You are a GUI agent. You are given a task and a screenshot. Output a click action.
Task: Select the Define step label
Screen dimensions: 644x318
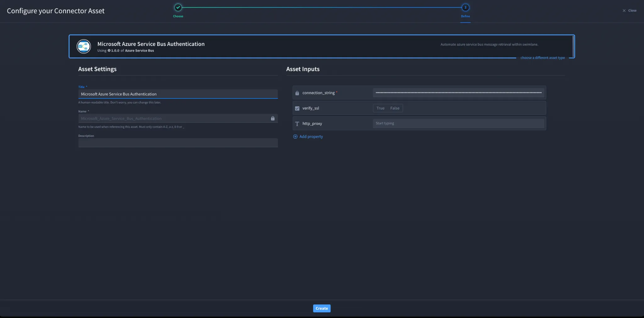[465, 16]
